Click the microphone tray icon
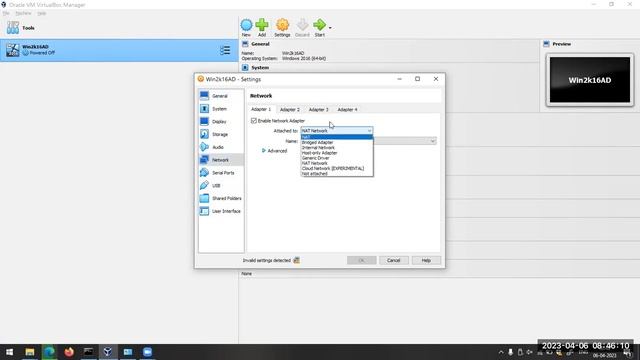 click(510, 352)
